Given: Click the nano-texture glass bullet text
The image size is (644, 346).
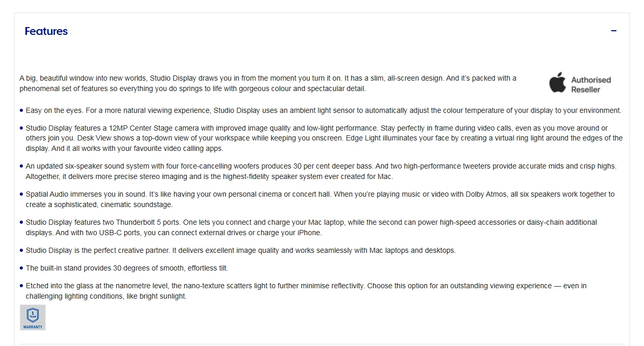Looking at the screenshot, I should click(306, 291).
